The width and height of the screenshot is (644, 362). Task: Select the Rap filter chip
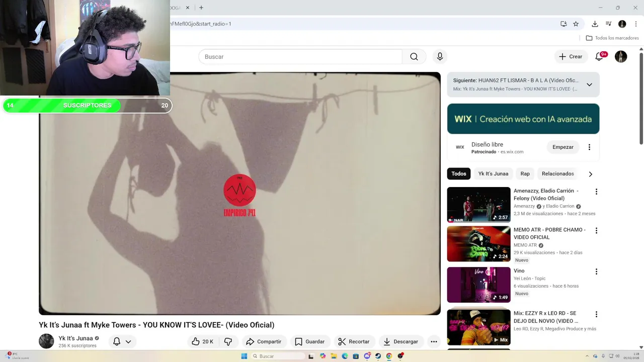(525, 173)
